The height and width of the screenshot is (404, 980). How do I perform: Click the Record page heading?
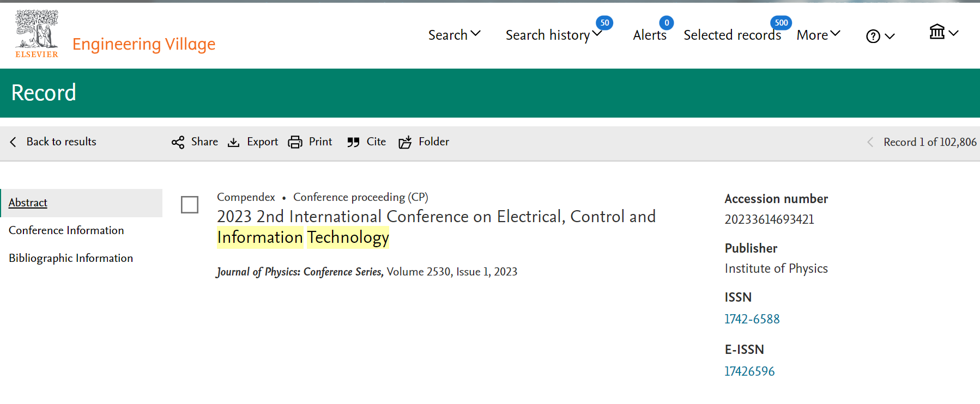pyautogui.click(x=44, y=93)
